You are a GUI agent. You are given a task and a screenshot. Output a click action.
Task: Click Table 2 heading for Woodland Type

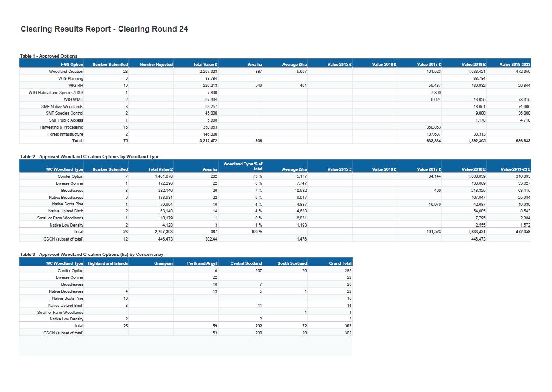[90, 157]
